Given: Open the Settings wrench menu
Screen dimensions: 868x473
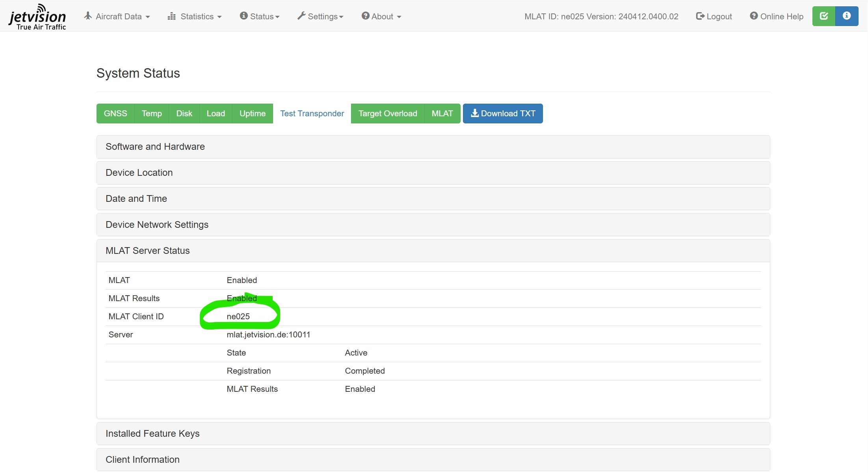Looking at the screenshot, I should coord(320,17).
